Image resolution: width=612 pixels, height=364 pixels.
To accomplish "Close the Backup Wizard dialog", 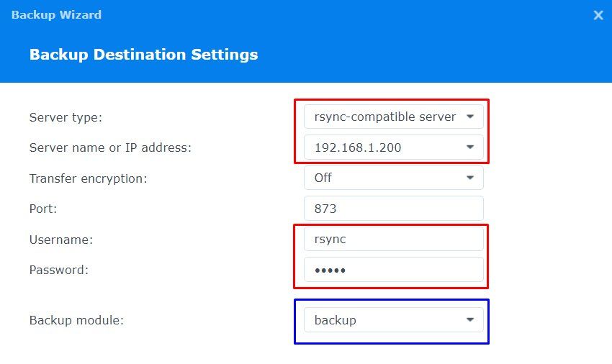I will tap(598, 15).
